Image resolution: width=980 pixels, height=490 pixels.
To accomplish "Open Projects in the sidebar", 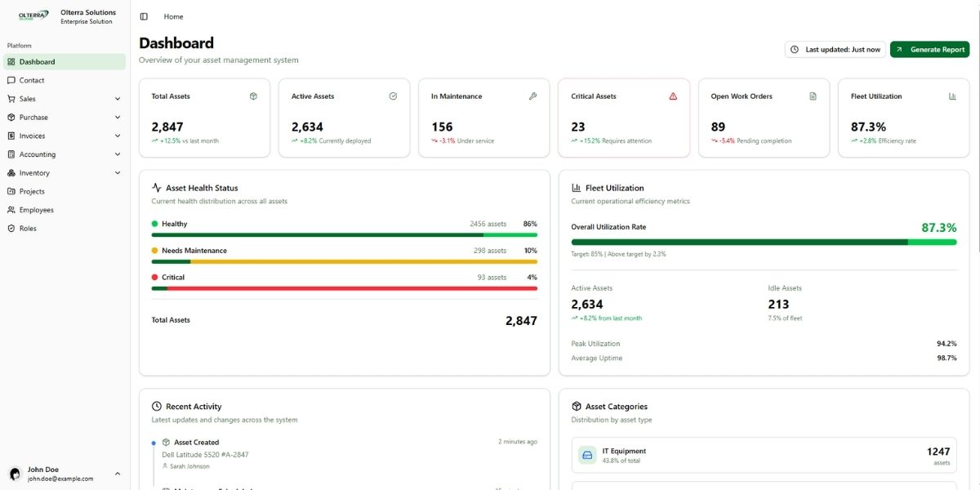I will 65,191.
